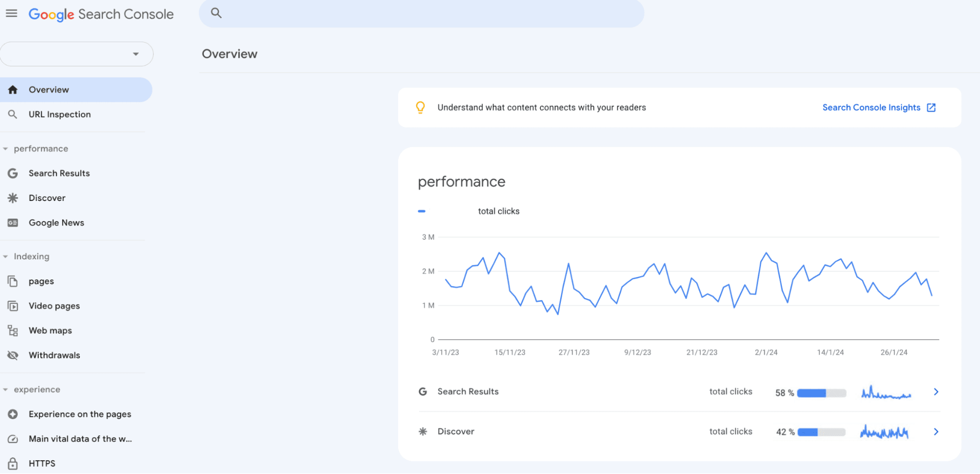Click the Discover asterisk icon in sidebar

tap(13, 198)
